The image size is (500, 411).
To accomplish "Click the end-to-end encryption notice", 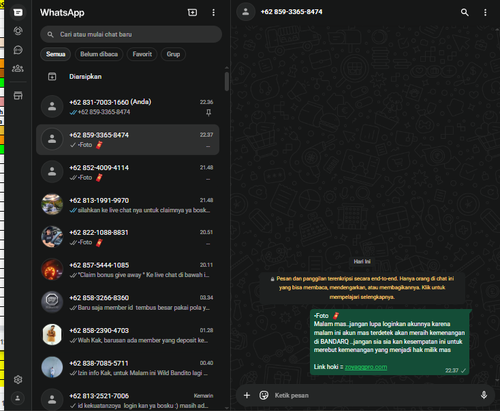I will tap(362, 287).
